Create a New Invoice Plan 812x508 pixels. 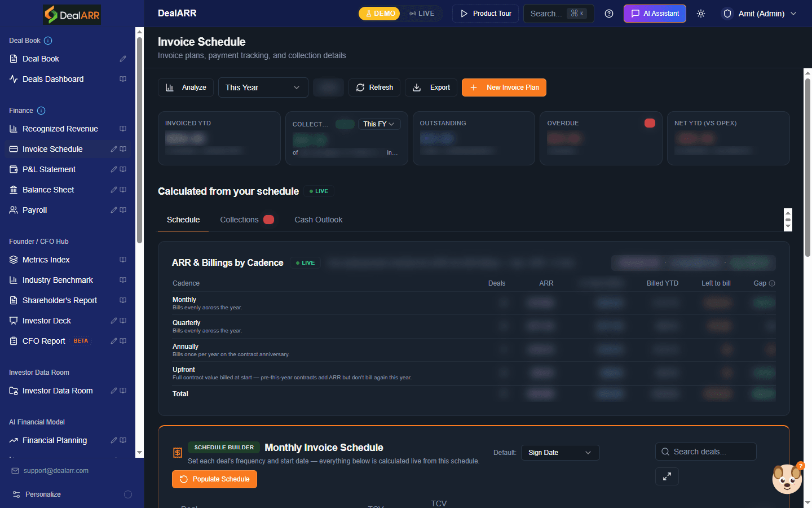coord(504,87)
